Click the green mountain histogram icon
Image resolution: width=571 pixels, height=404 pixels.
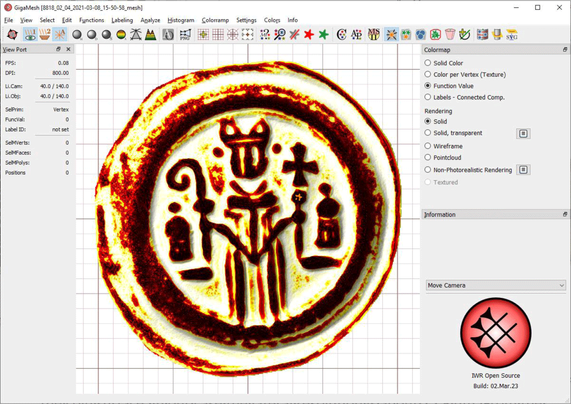pos(150,35)
